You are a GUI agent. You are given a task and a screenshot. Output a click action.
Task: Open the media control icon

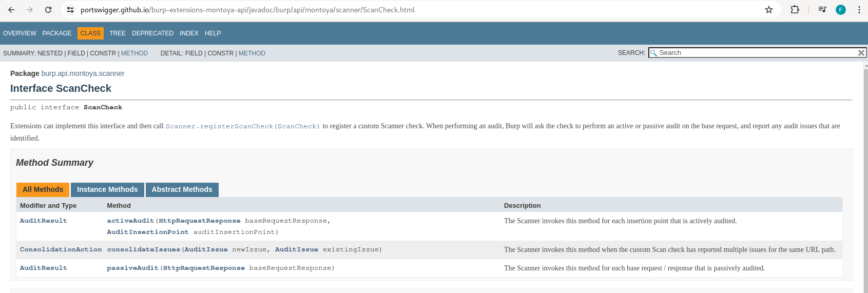[822, 10]
